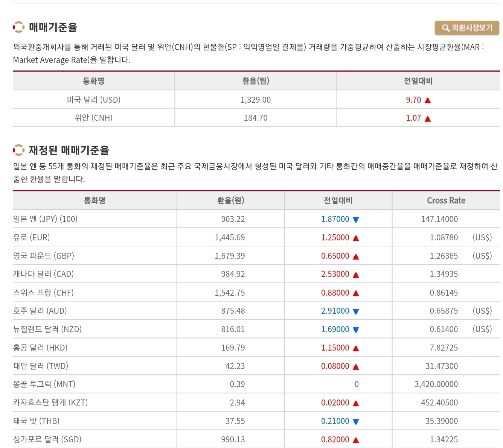Viewport: 503px width, 448px height.
Task: Click AUD rate value 875.48
Action: pos(233,311)
